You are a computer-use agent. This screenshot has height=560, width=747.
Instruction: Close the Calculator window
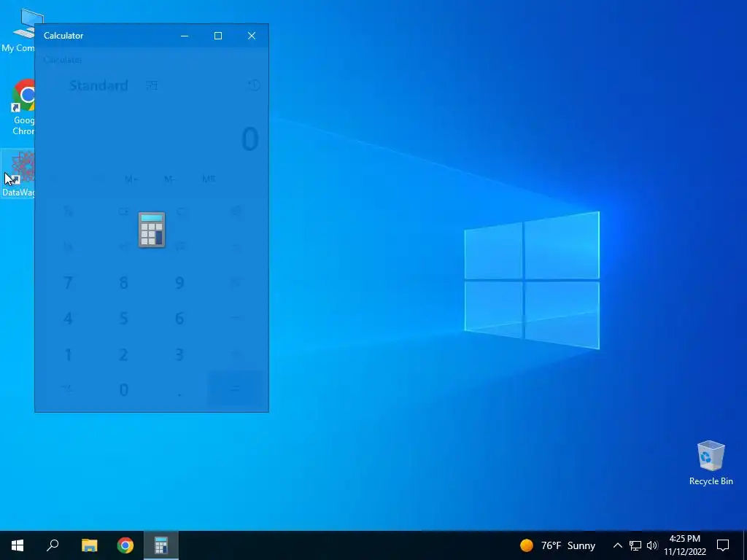coord(252,36)
